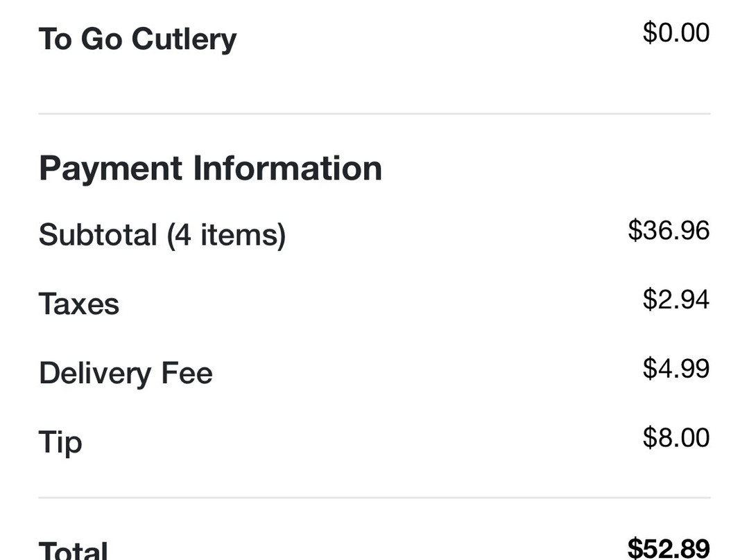
Task: Tap the $36.96 subtotal amount
Action: pos(669,230)
